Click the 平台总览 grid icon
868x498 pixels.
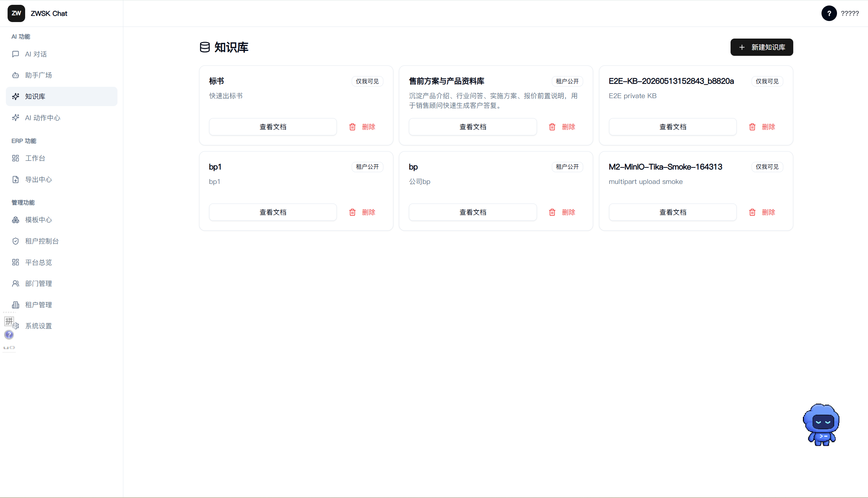[x=15, y=262]
